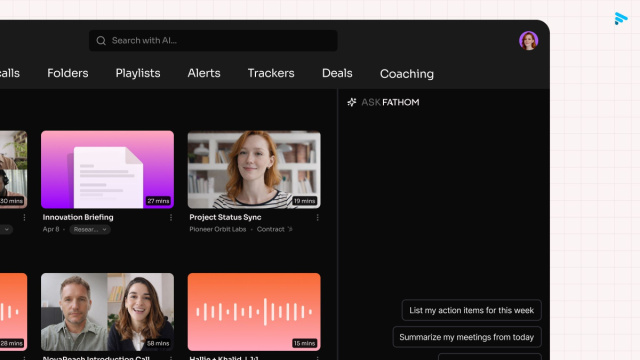This screenshot has width=640, height=360.
Task: Open more options for Project Status Sync
Action: click(317, 218)
